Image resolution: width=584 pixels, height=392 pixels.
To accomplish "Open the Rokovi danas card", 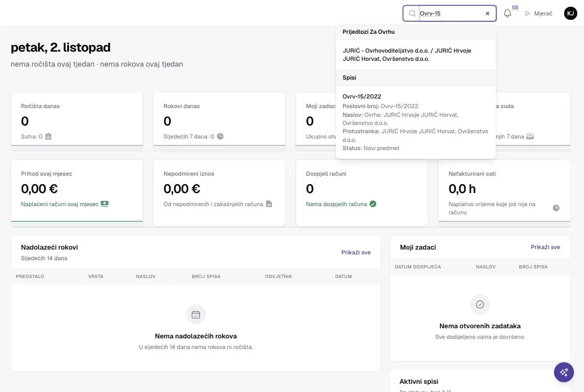I will 219,121.
